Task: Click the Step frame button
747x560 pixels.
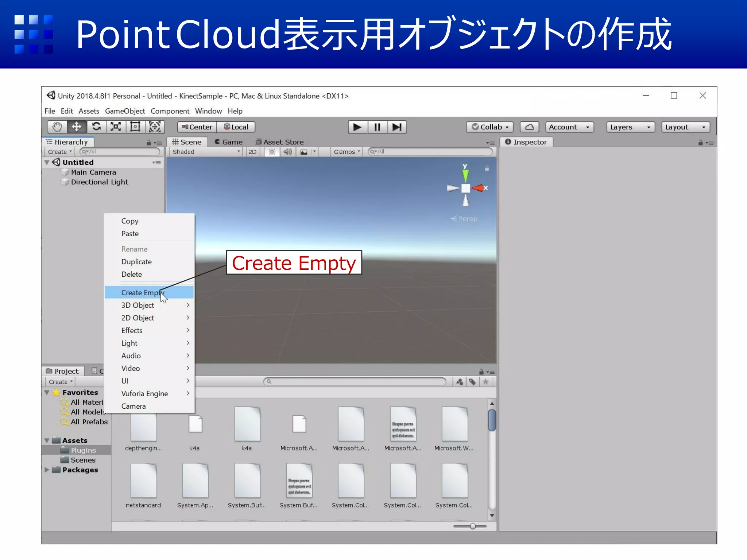Action: click(x=397, y=127)
